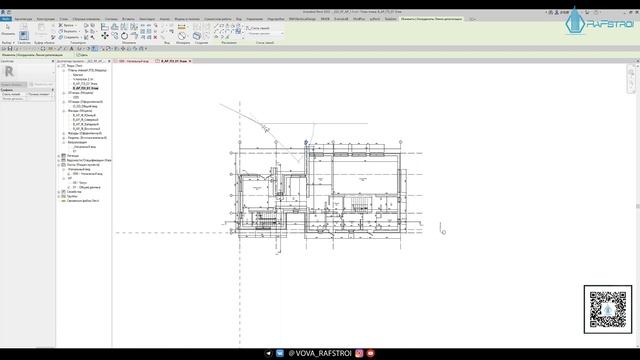Viewport: 640px width, 360px height.
Task: Select В_АР_Ф_Западный elevation
Action: [86, 124]
